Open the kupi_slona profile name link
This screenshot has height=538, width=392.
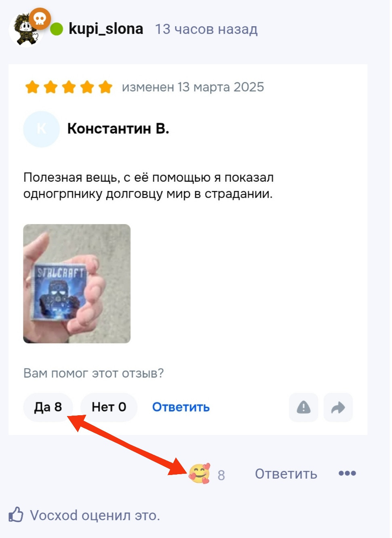(x=106, y=29)
